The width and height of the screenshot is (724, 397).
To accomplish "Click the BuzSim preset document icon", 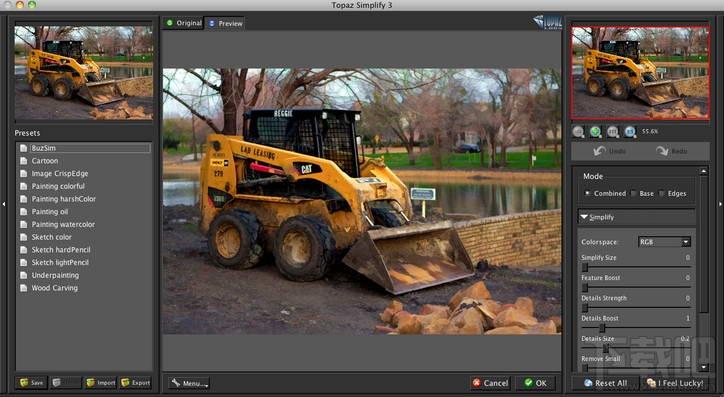I will click(x=24, y=148).
